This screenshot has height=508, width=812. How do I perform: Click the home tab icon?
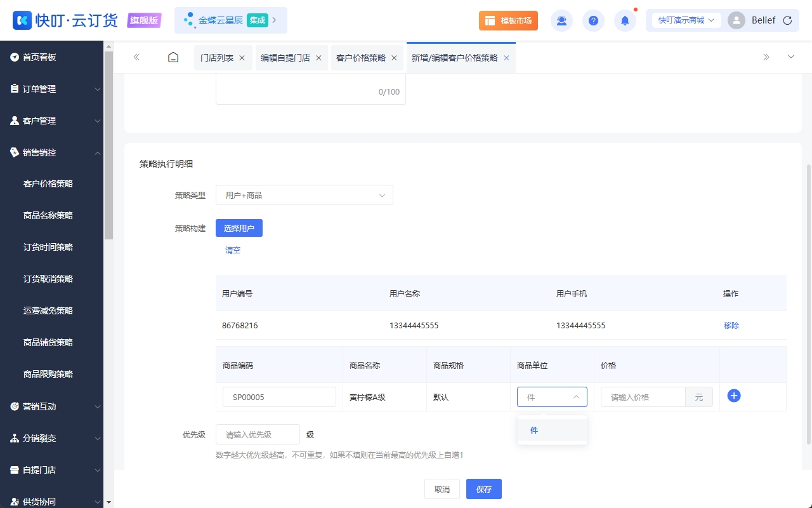click(x=173, y=57)
